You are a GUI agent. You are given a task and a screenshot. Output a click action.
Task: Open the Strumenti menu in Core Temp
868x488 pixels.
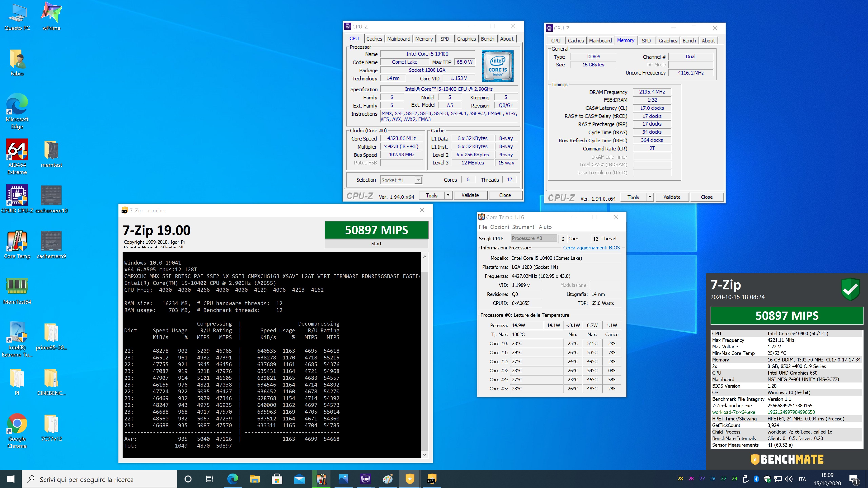point(524,227)
